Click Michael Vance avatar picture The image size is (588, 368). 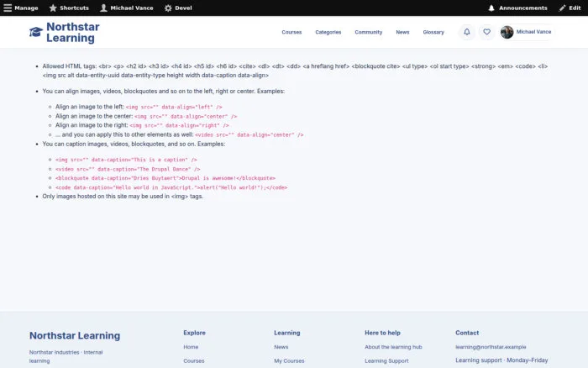click(507, 32)
